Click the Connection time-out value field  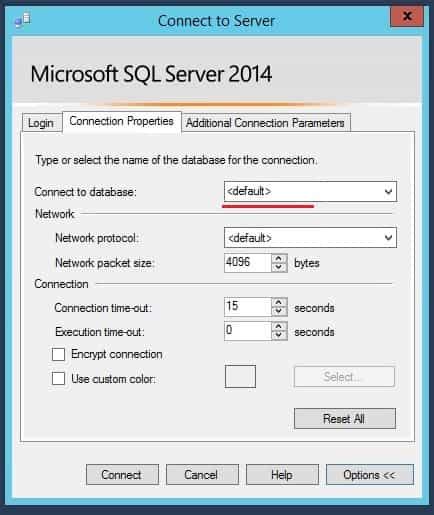tap(248, 307)
